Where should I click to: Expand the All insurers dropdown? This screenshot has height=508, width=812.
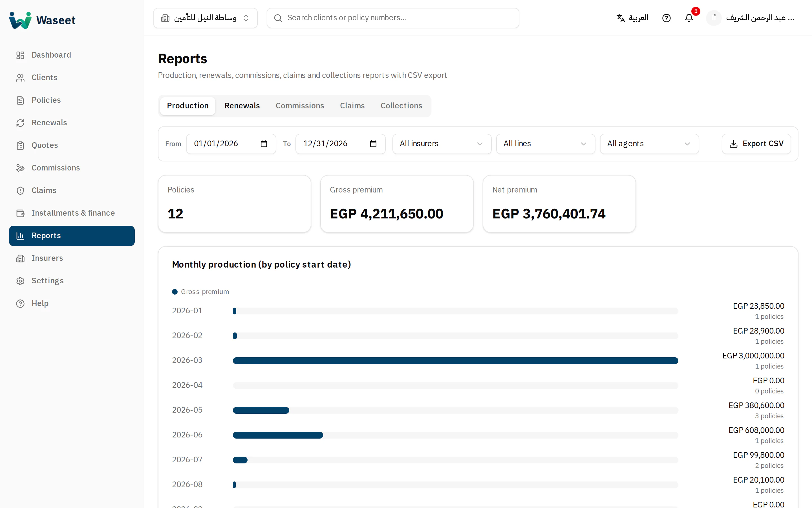tap(442, 144)
